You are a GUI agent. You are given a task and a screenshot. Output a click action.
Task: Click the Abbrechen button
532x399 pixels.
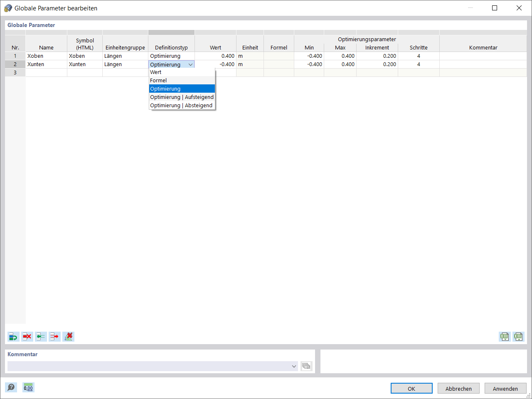458,389
